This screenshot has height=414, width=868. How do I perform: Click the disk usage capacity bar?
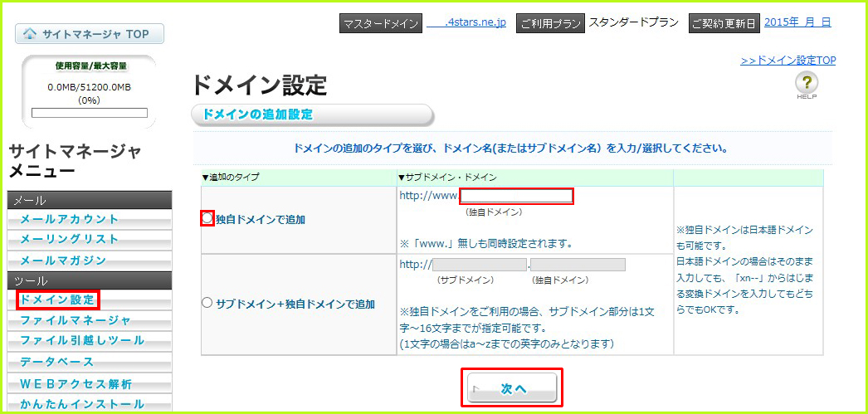click(90, 113)
